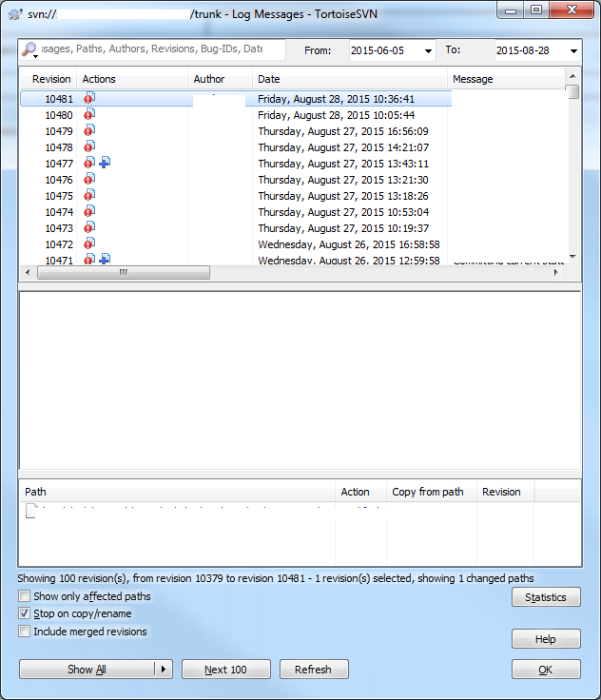Click modified action icon in revision 10477 row

pyautogui.click(x=89, y=163)
